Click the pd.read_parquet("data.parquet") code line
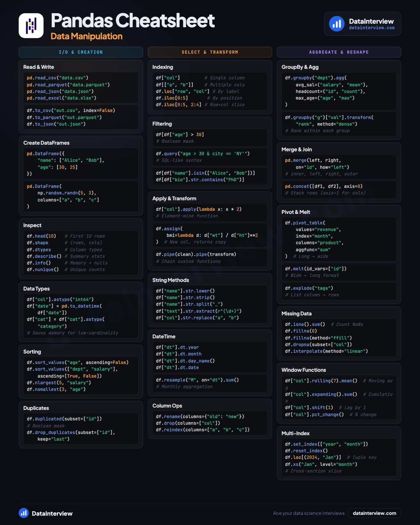The width and height of the screenshot is (420, 525). click(68, 84)
